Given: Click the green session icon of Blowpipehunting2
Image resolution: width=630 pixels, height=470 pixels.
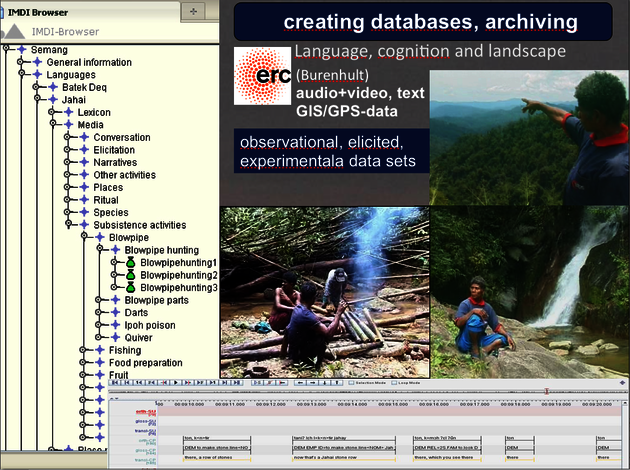Looking at the screenshot, I should click(x=130, y=275).
